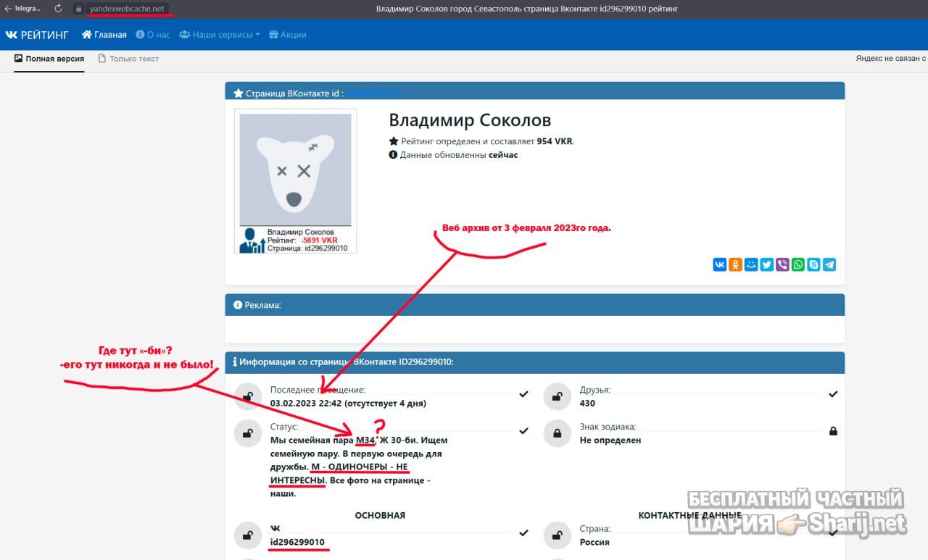Click the -5891 VKR rating under the avatar
The height and width of the screenshot is (560, 928).
pos(320,241)
